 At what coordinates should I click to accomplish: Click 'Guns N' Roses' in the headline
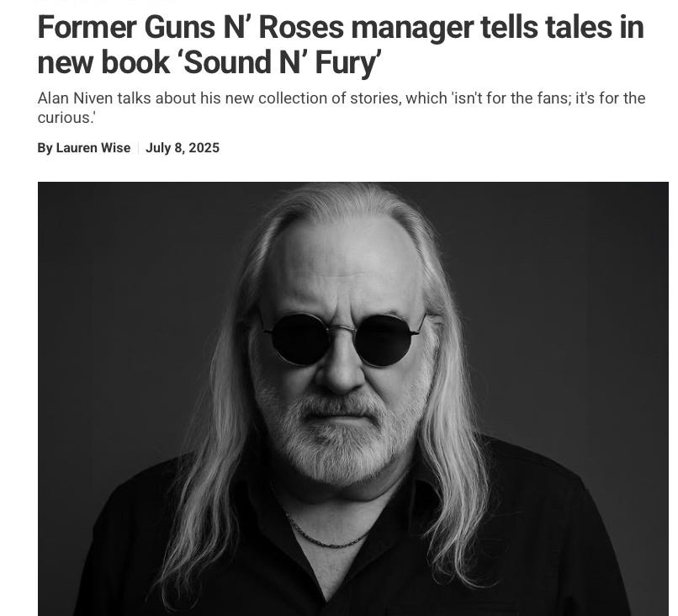244,27
